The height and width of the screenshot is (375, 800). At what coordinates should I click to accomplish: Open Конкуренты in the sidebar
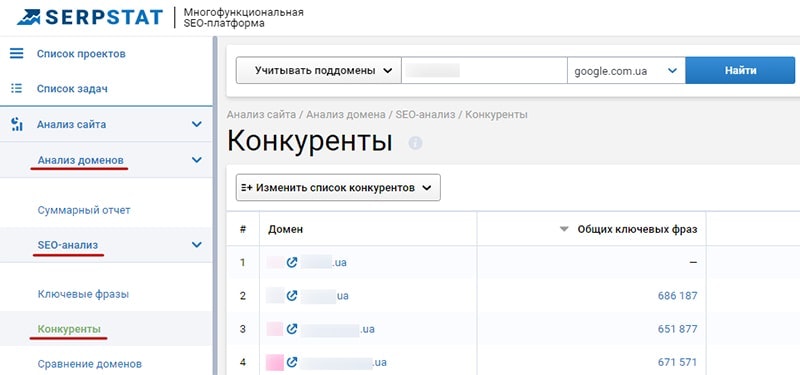pyautogui.click(x=69, y=329)
